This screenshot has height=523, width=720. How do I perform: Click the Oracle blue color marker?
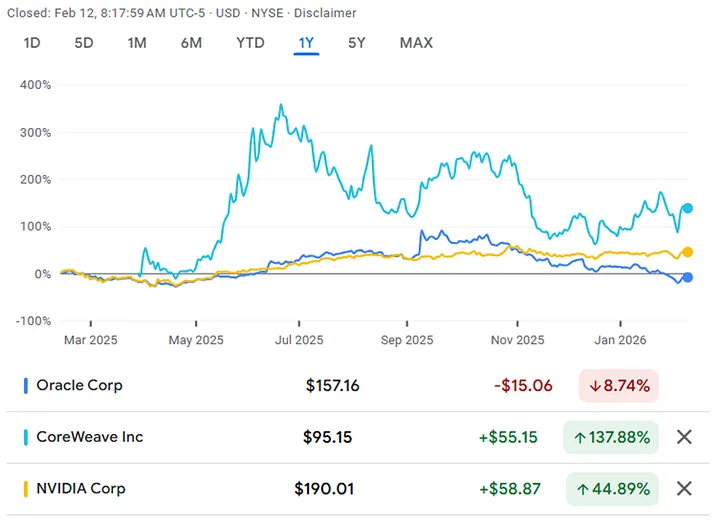(25, 385)
